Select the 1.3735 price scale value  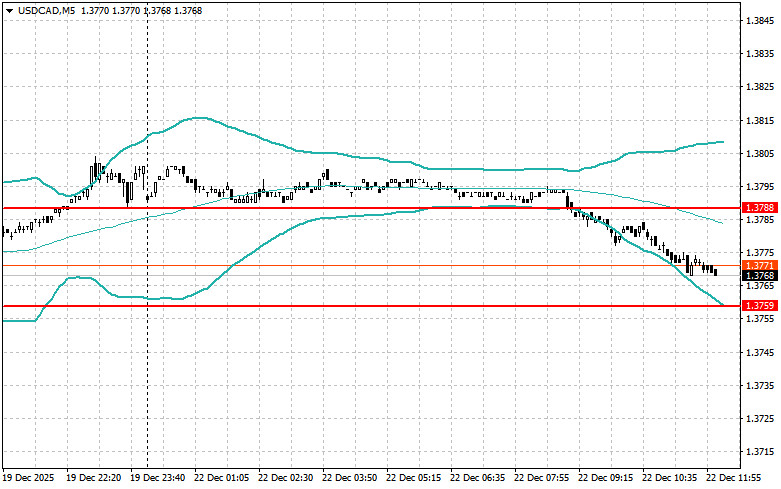[760, 385]
